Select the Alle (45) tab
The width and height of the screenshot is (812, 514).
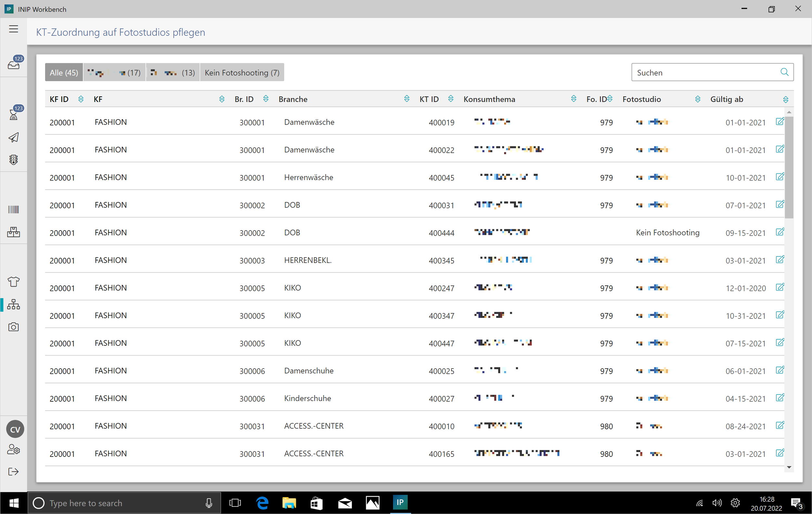(x=64, y=72)
